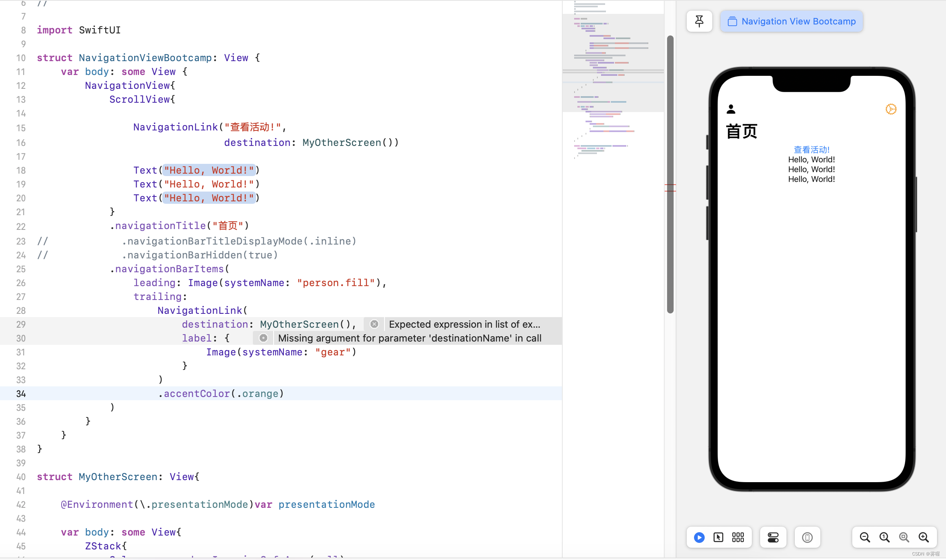Zoom preview to fit
This screenshot has width=946, height=560.
(x=904, y=537)
